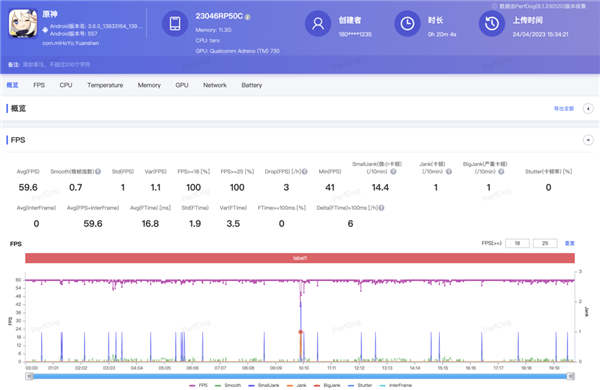Open the Temperature tab
This screenshot has width=600, height=390.
[x=105, y=85]
